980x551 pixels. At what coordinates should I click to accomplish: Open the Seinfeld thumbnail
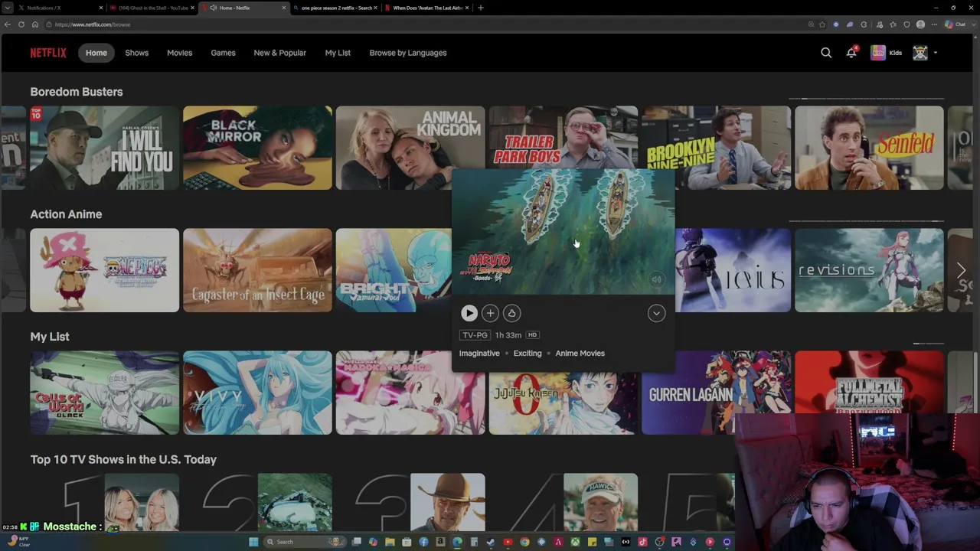coord(869,148)
